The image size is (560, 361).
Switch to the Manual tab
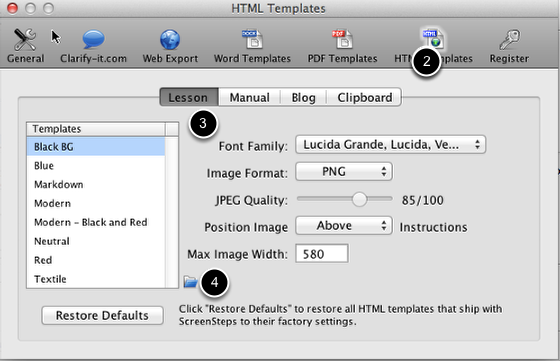tap(249, 97)
